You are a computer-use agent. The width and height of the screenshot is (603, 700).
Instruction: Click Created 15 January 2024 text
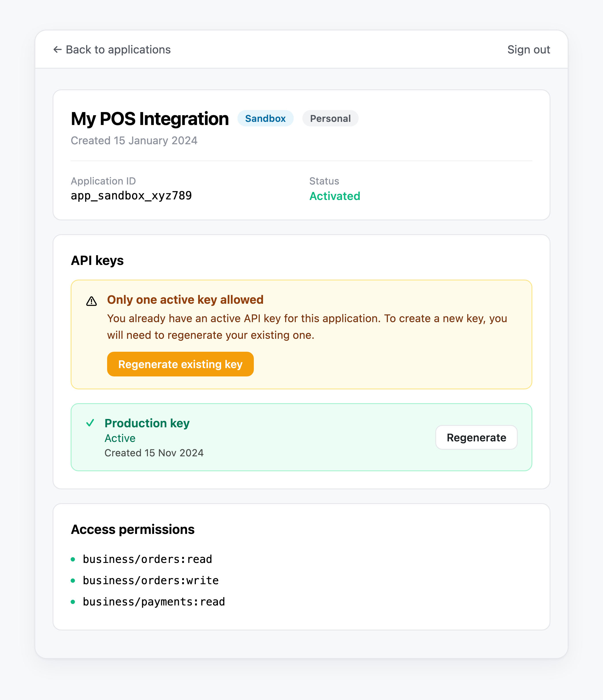coord(134,141)
